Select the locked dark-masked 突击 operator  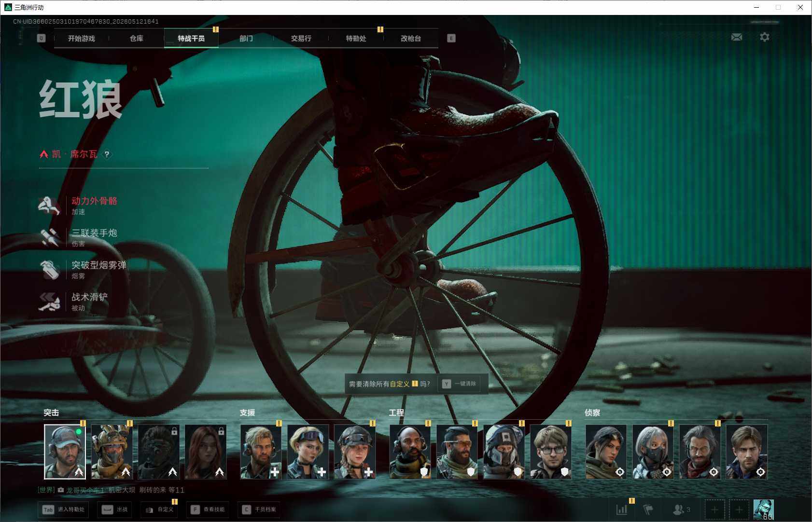coord(158,452)
